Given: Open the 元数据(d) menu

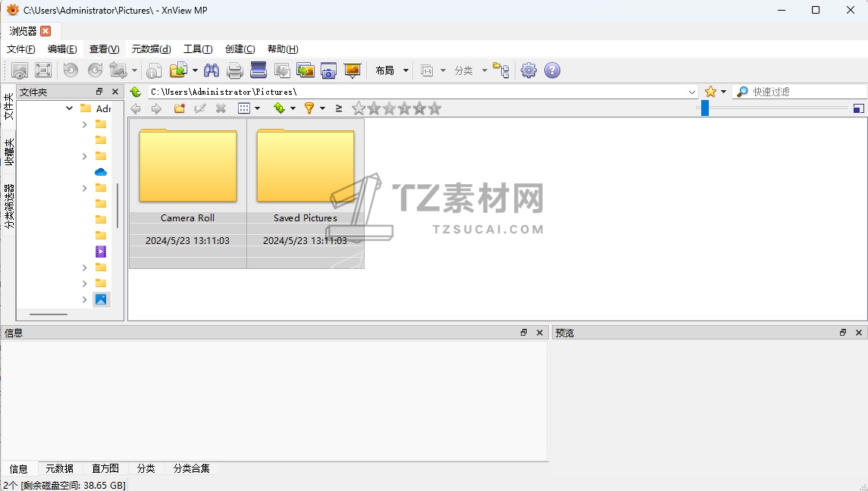Looking at the screenshot, I should (151, 49).
